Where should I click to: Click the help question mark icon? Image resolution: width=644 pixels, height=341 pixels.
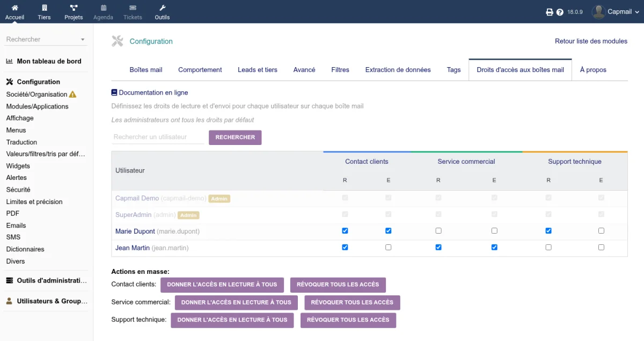560,12
